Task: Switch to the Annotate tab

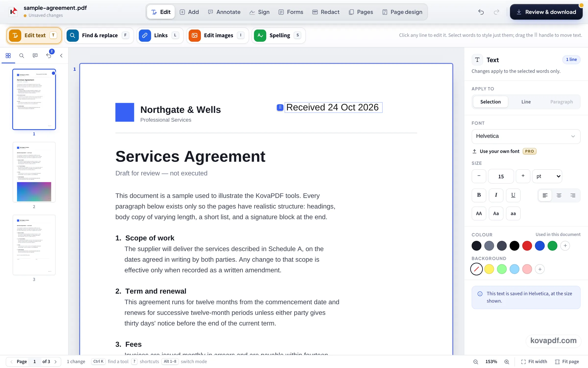Action: 224,12
